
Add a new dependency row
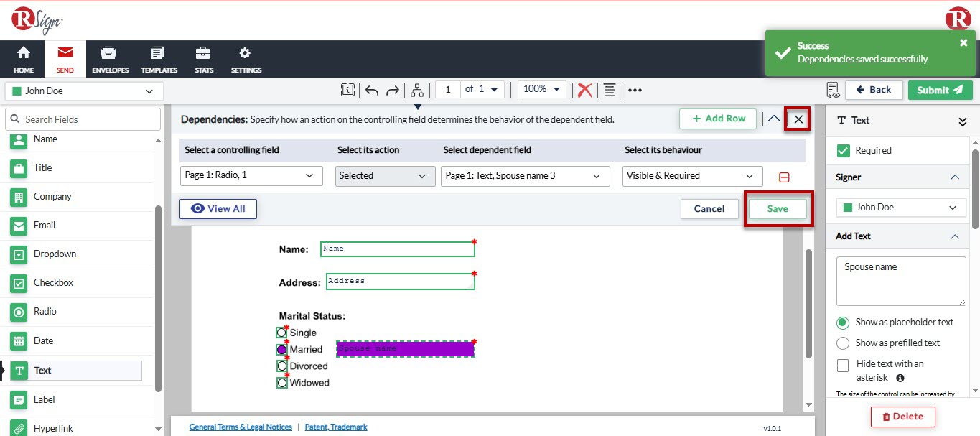click(717, 118)
